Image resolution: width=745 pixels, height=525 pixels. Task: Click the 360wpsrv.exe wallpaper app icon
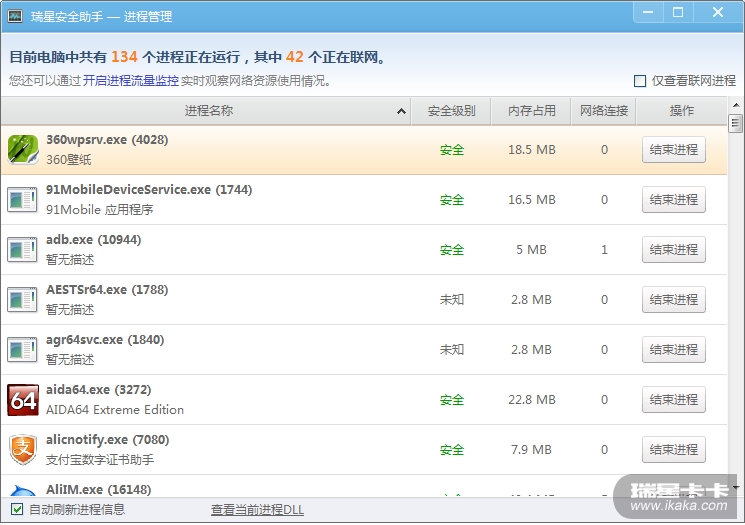[x=23, y=150]
